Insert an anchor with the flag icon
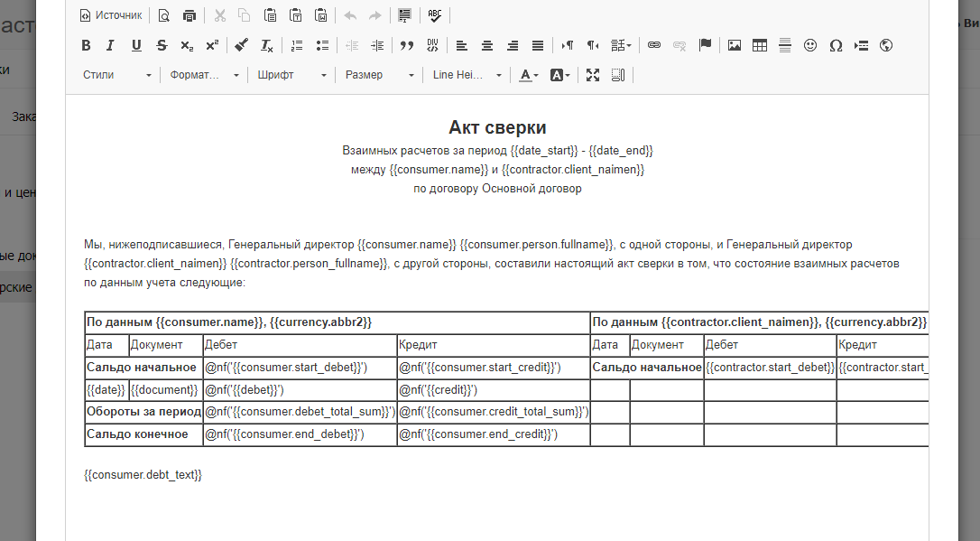980x541 pixels. (x=705, y=45)
